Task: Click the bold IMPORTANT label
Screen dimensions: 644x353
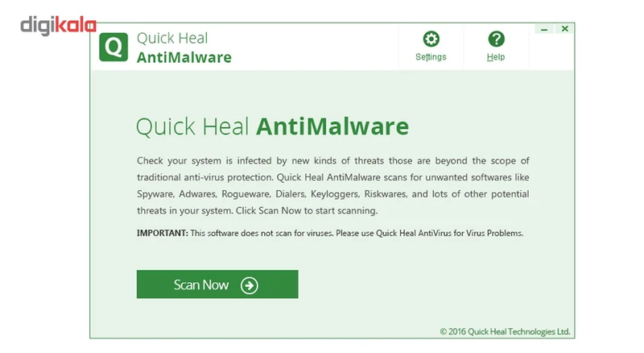Action: pos(163,233)
